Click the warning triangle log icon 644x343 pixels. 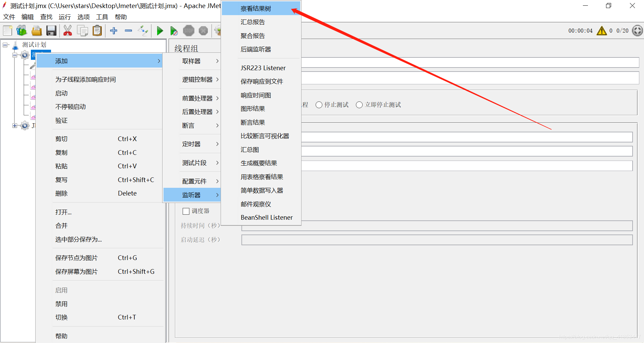(602, 31)
